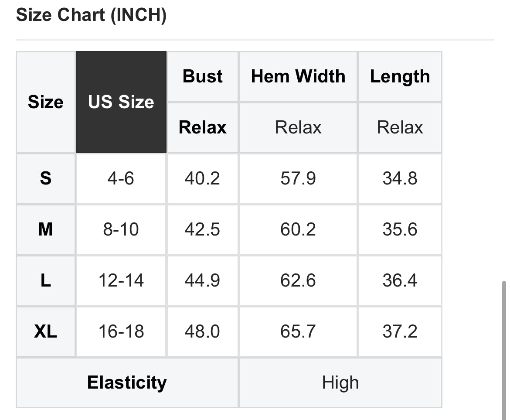Click the vertical scrollbar on the right edge
This screenshot has height=420, width=510.
pyautogui.click(x=504, y=349)
